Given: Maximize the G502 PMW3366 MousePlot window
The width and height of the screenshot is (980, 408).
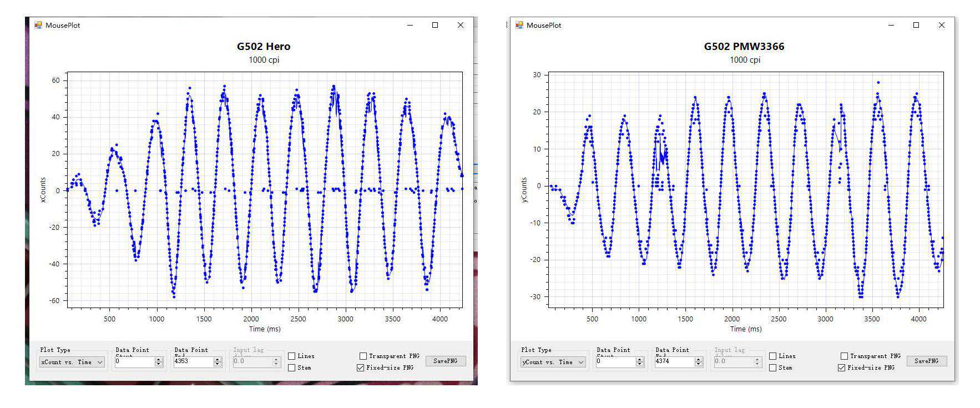Looking at the screenshot, I should [x=916, y=26].
